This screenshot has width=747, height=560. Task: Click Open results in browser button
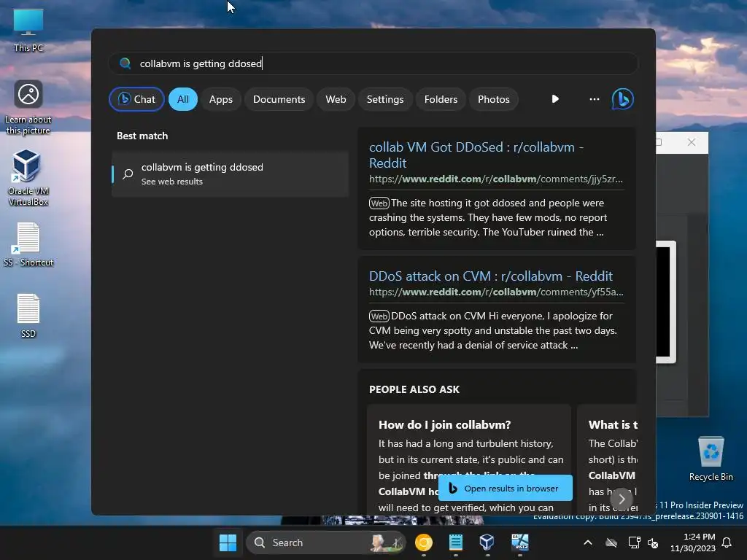click(x=505, y=488)
